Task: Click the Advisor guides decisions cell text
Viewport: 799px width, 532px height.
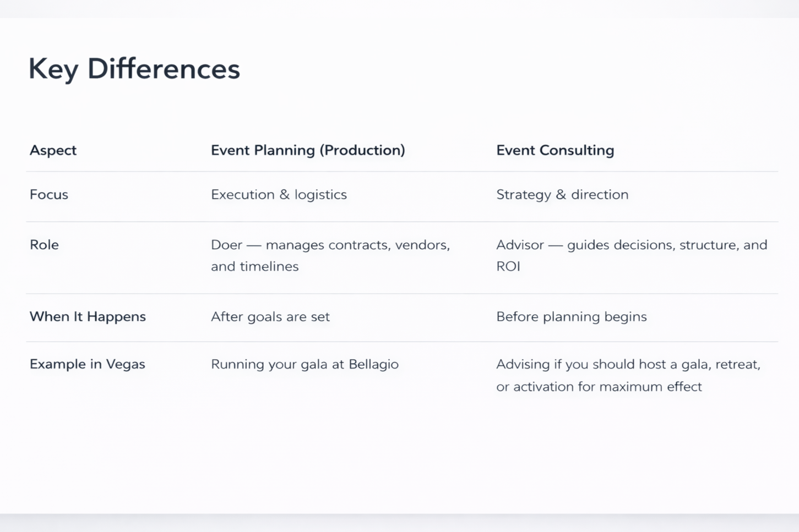Action: pyautogui.click(x=632, y=255)
